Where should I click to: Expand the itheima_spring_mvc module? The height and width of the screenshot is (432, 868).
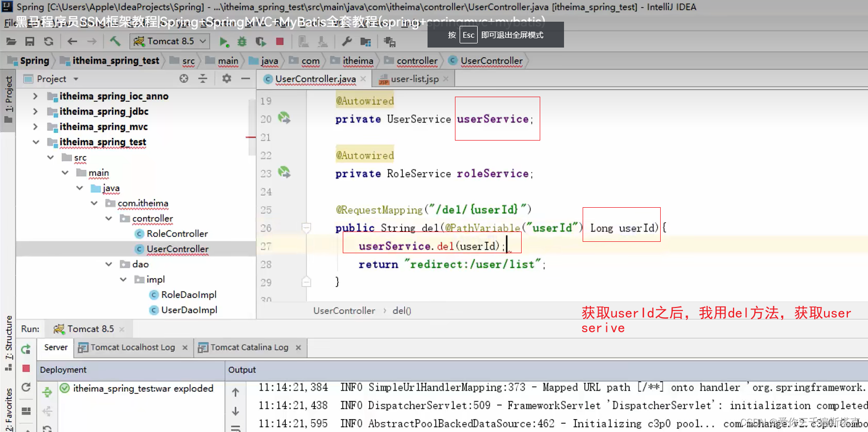[35, 127]
